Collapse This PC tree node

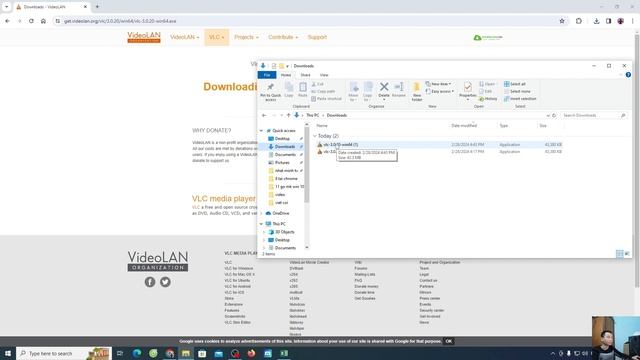coord(261,224)
